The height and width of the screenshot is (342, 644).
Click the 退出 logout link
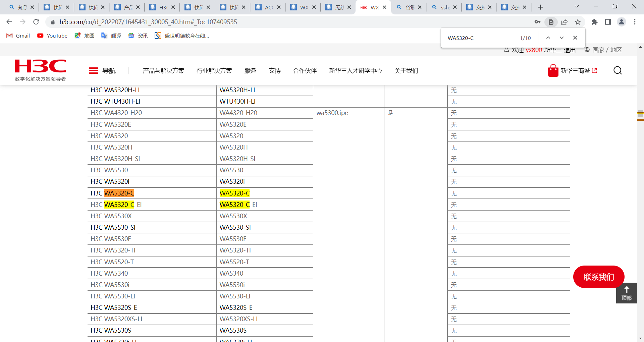(570, 50)
